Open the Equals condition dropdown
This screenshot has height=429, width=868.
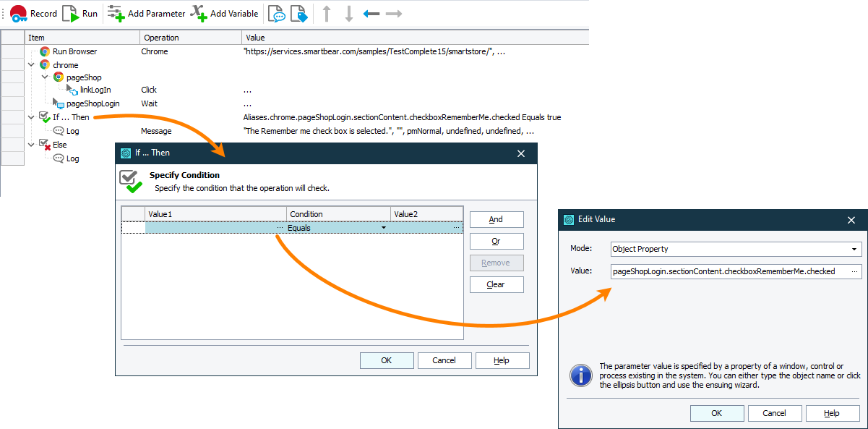coord(383,226)
